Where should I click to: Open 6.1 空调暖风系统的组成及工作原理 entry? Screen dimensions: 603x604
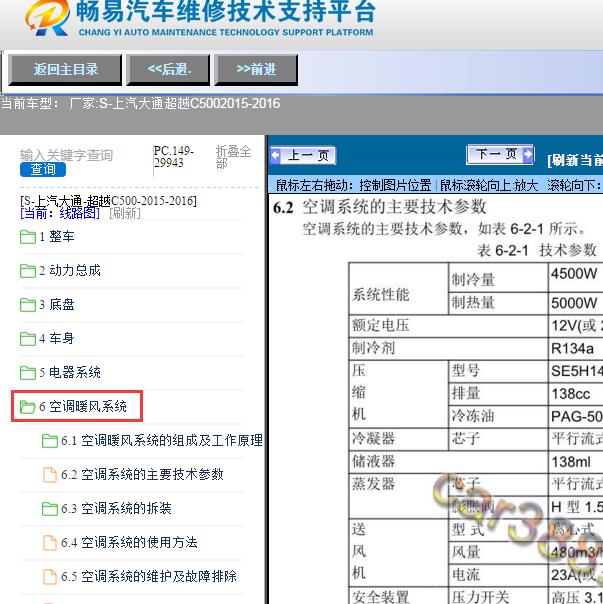point(162,440)
